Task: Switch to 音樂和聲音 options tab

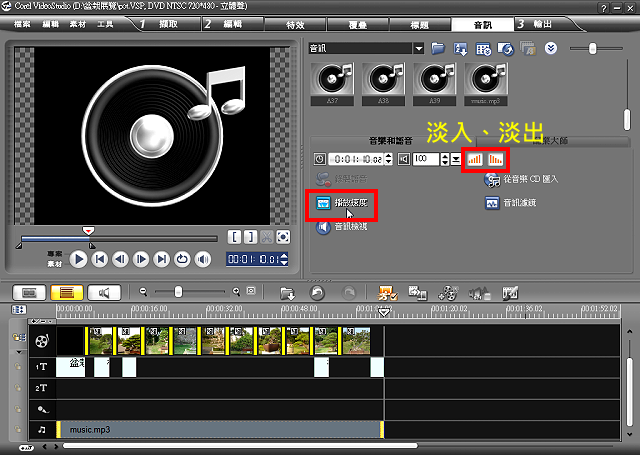Action: 391,141
